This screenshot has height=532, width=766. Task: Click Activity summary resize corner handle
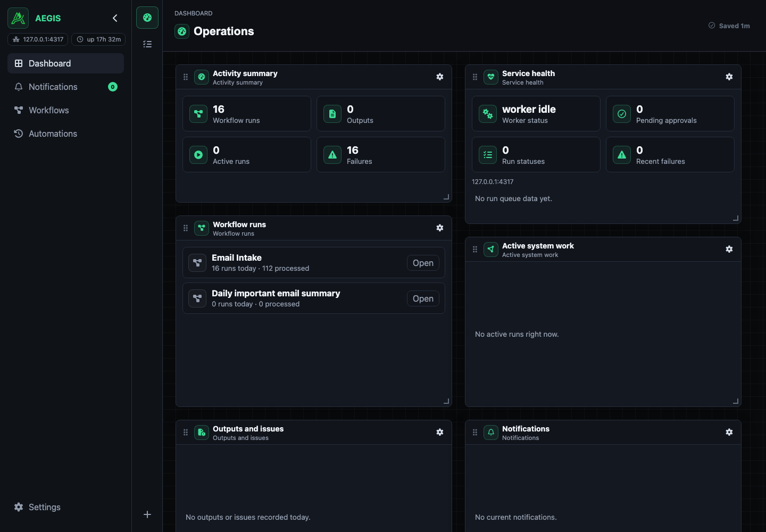click(446, 197)
